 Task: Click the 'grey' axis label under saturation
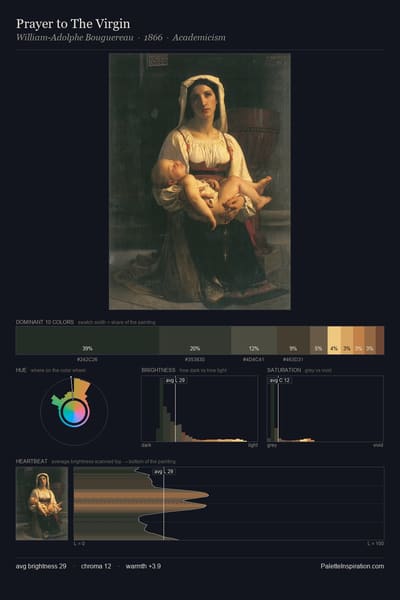[272, 445]
